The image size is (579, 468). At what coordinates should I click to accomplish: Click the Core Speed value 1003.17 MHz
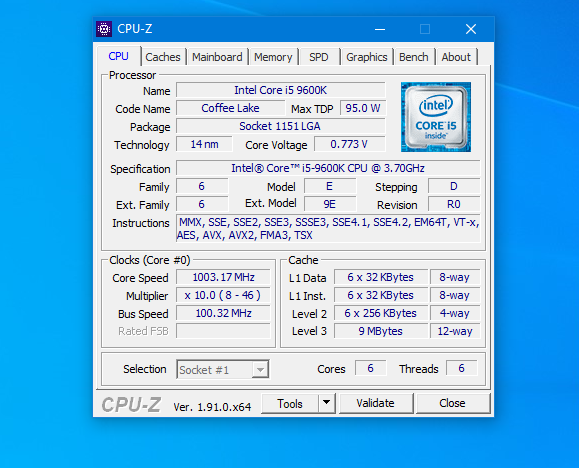(223, 277)
